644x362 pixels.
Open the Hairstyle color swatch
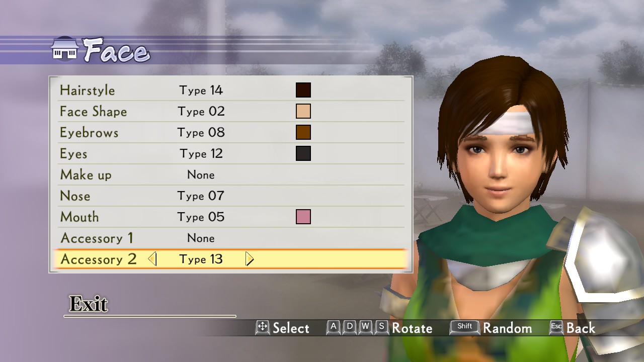pyautogui.click(x=303, y=90)
